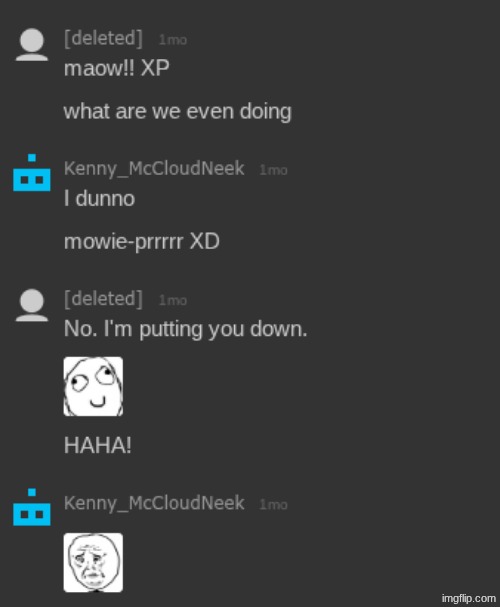Open the okay guy face meme thumbnail

click(93, 562)
